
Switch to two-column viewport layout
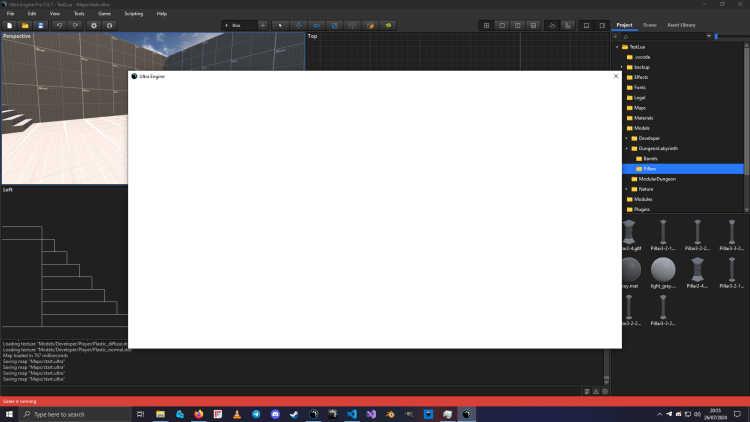click(518, 25)
